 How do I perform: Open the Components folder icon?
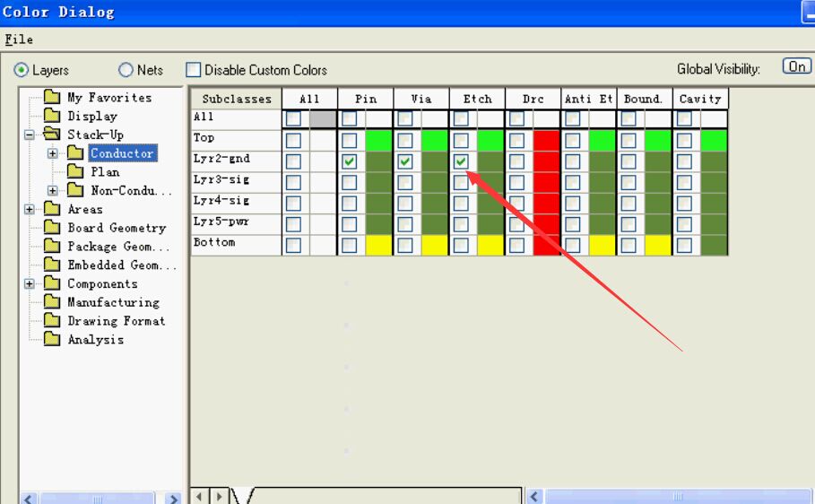[52, 283]
